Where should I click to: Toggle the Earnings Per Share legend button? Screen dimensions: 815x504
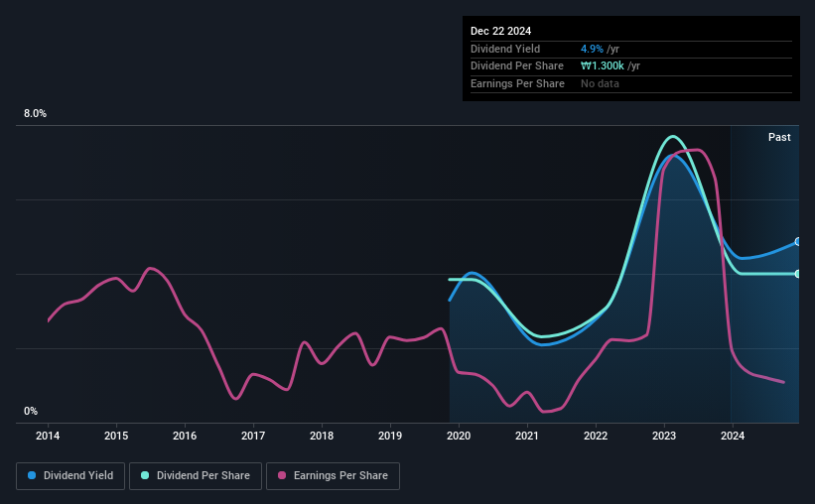pos(333,476)
